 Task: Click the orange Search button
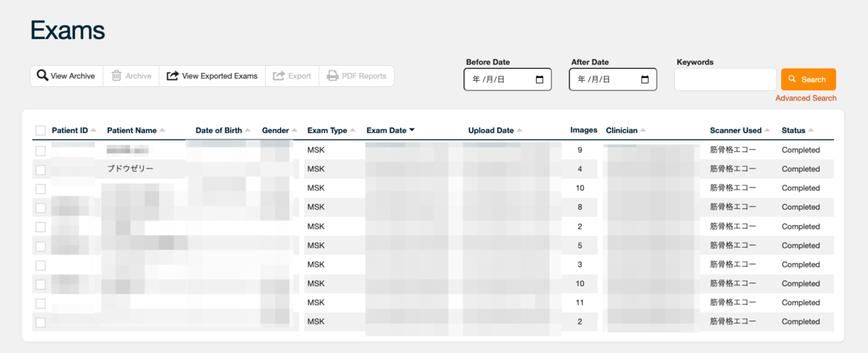click(x=809, y=80)
